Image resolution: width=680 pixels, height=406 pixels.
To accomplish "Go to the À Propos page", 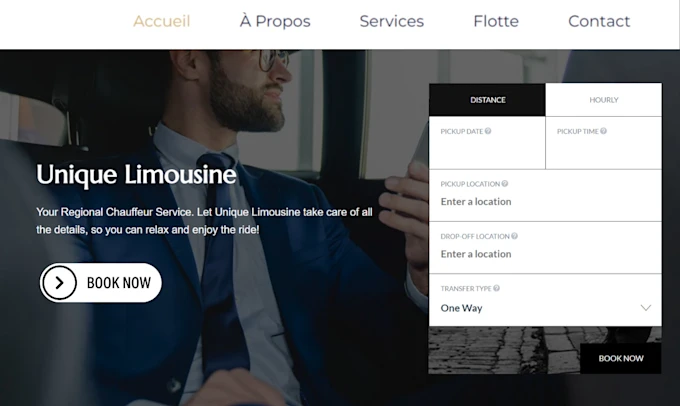I will [x=275, y=21].
